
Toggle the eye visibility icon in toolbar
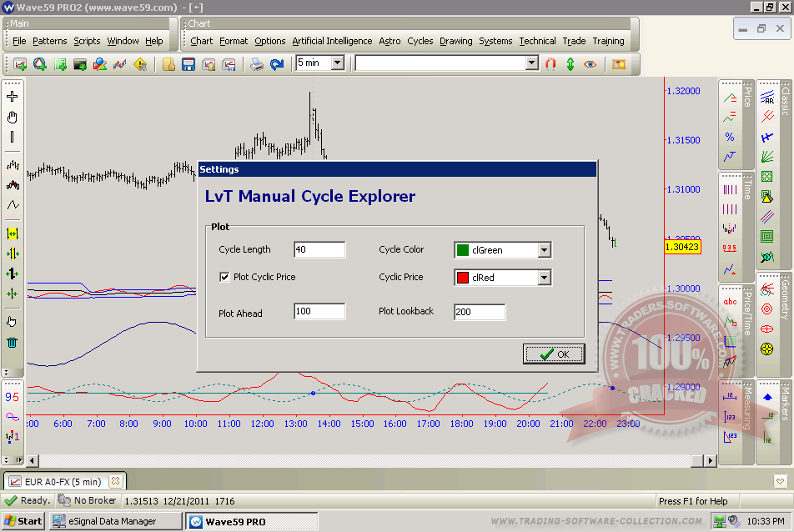coord(590,63)
